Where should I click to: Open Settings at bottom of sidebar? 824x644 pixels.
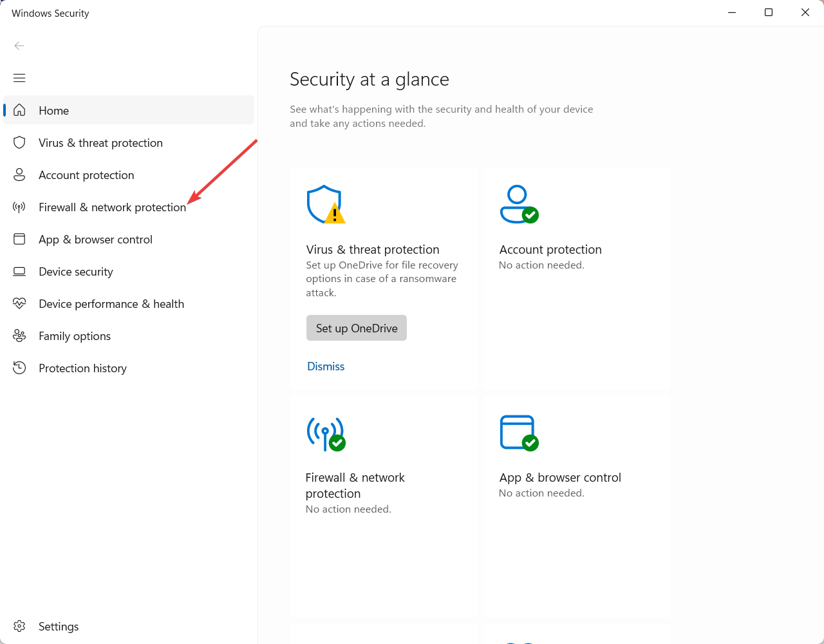pos(129,626)
